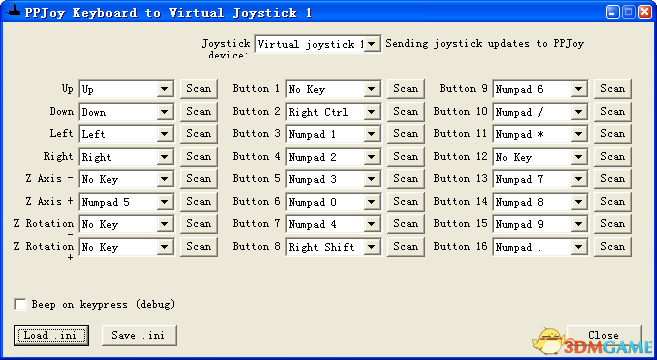Open the Button 16 key dropdown
657x360 pixels.
click(540, 247)
